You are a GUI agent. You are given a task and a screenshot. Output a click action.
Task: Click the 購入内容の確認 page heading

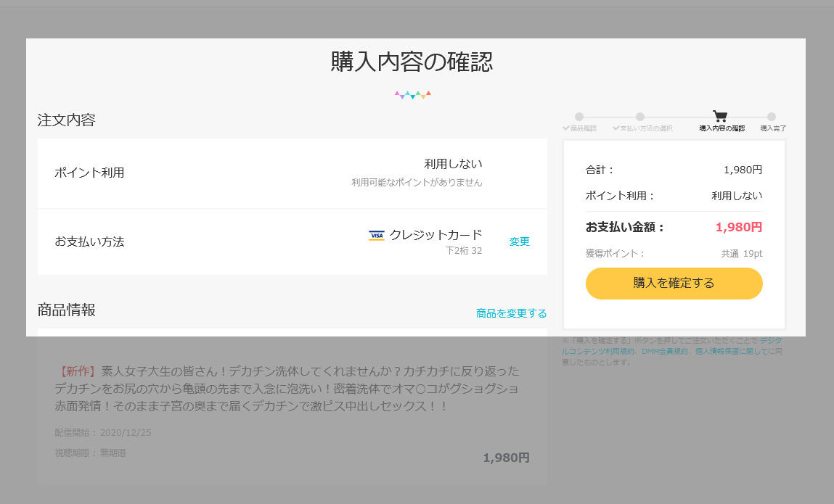coord(412,62)
